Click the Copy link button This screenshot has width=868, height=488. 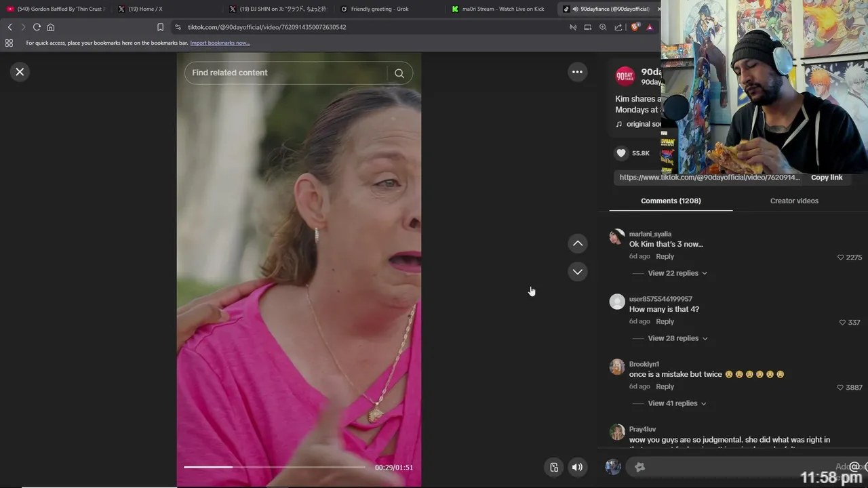[827, 178]
